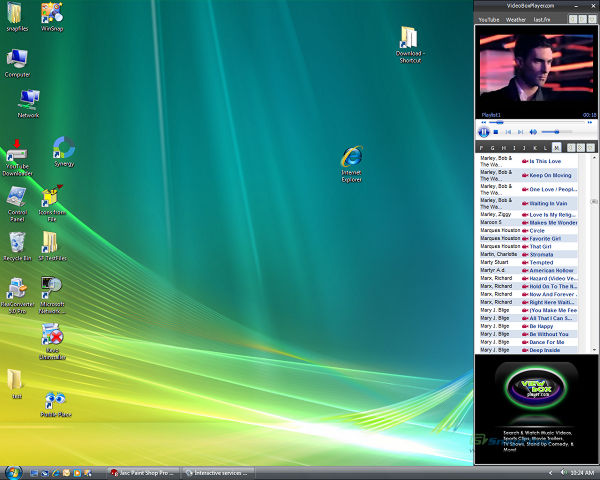Open the system tray volume icon
This screenshot has width=600, height=480.
click(564, 473)
